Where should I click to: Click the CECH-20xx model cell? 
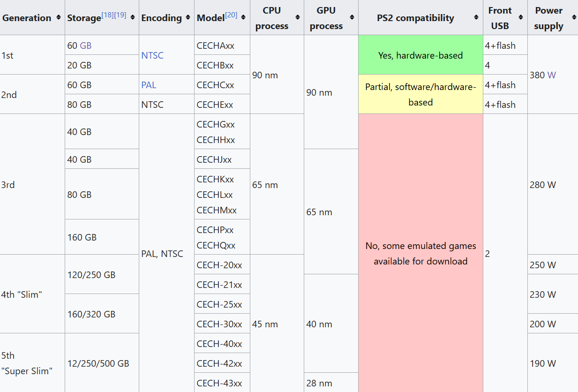tap(222, 264)
